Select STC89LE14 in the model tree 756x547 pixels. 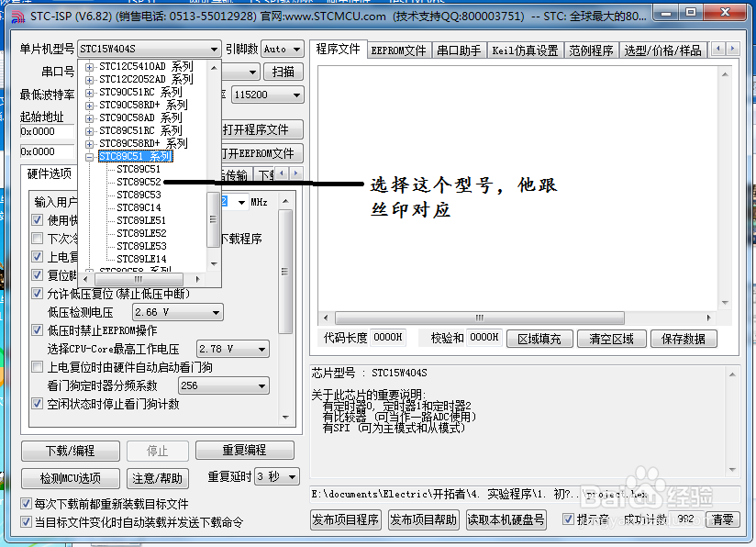(141, 259)
